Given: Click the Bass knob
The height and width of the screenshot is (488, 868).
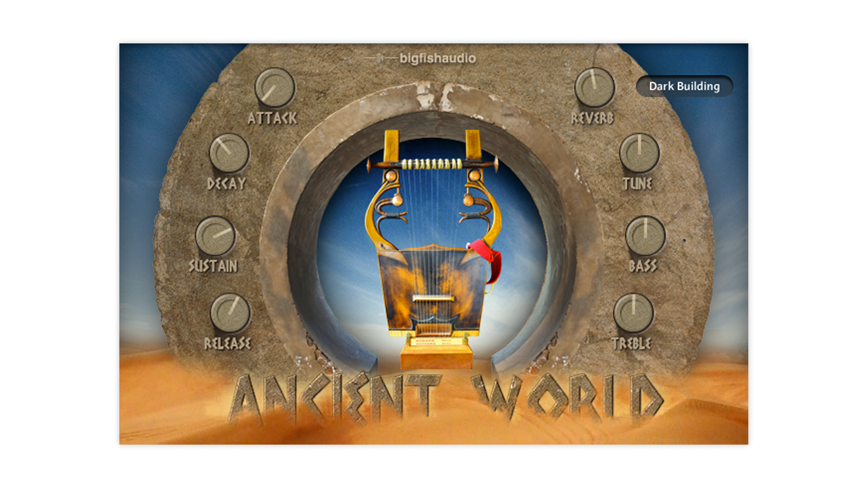Looking at the screenshot, I should [x=645, y=236].
